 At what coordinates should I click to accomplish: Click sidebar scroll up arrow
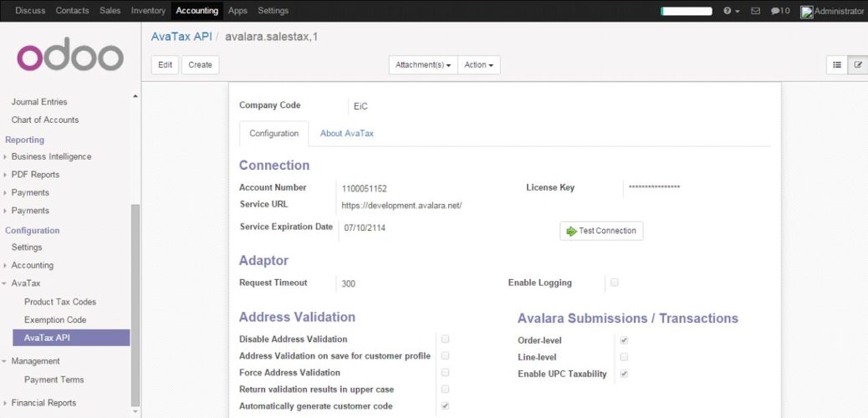(135, 96)
